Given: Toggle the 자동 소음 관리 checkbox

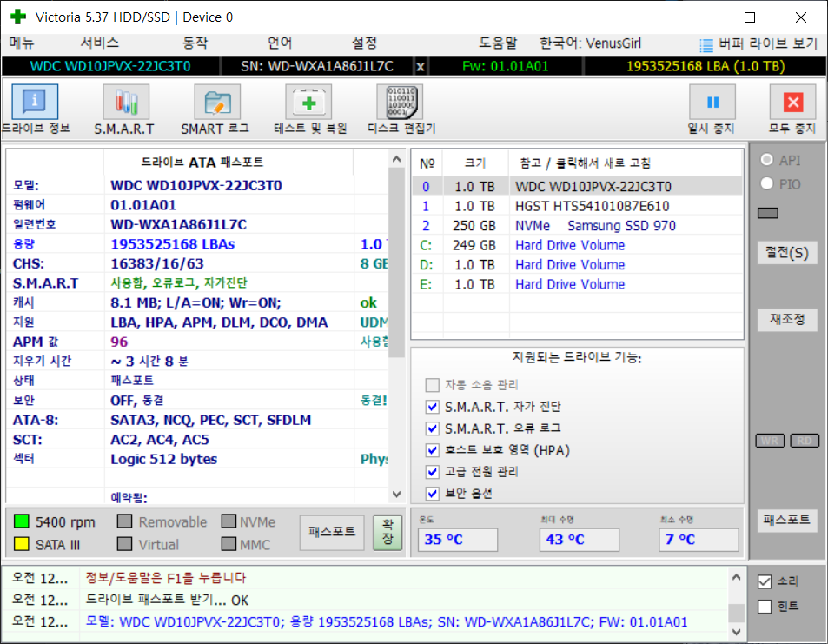Looking at the screenshot, I should click(x=432, y=385).
